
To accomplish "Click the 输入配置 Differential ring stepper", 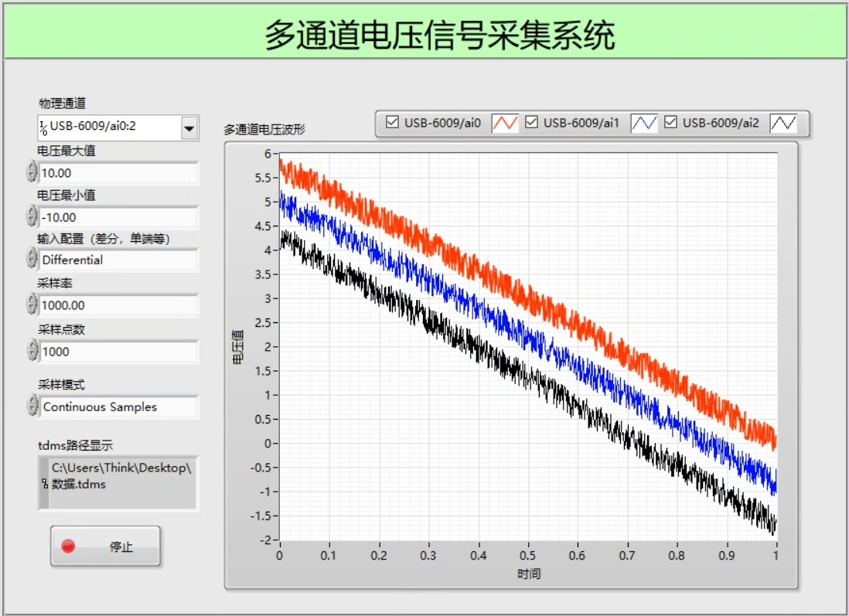I will pos(32,258).
